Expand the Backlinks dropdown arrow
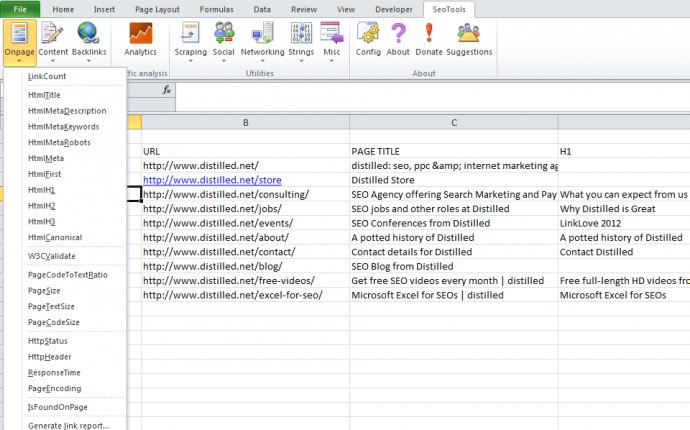The height and width of the screenshot is (430, 690). 89,61
